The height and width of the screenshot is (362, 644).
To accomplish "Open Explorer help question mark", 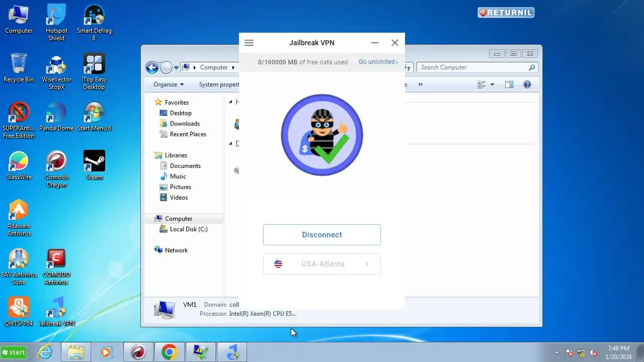I will coord(527,84).
